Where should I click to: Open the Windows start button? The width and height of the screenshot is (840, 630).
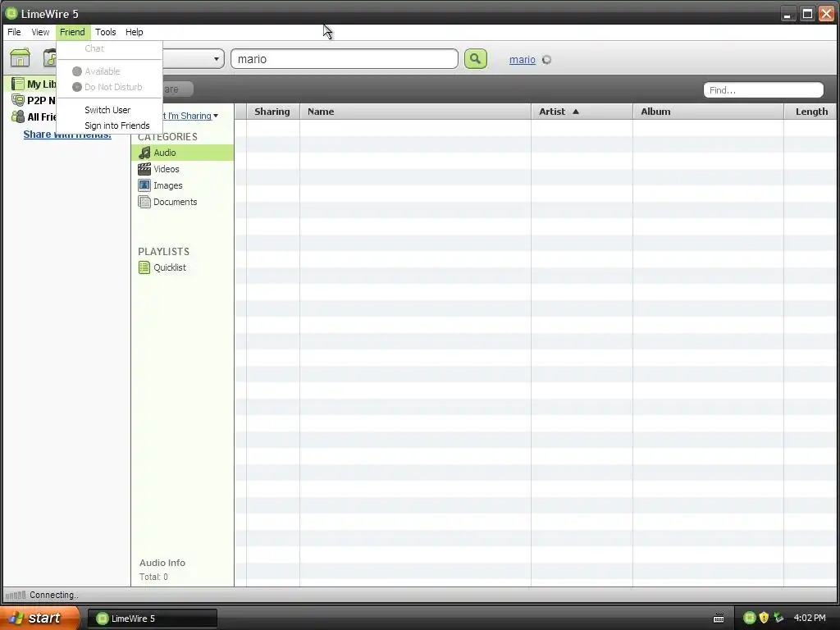tap(39, 619)
